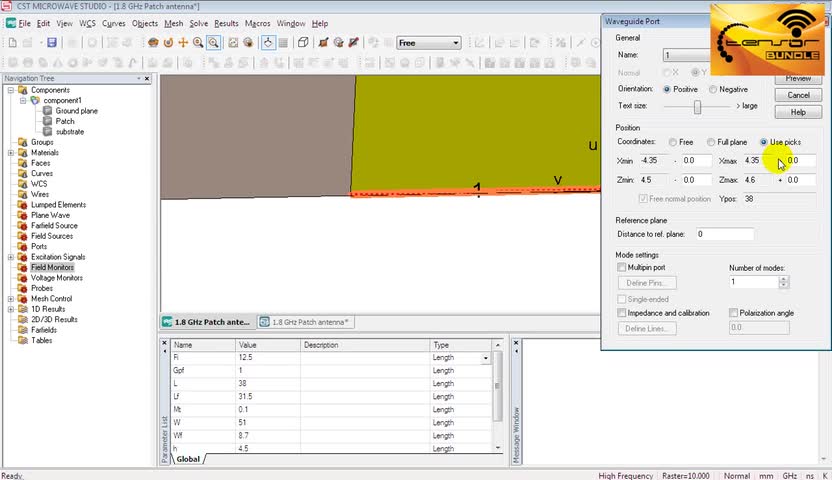This screenshot has height=480, width=832.
Task: Select Field Monitors in the tree
Action: click(x=52, y=267)
